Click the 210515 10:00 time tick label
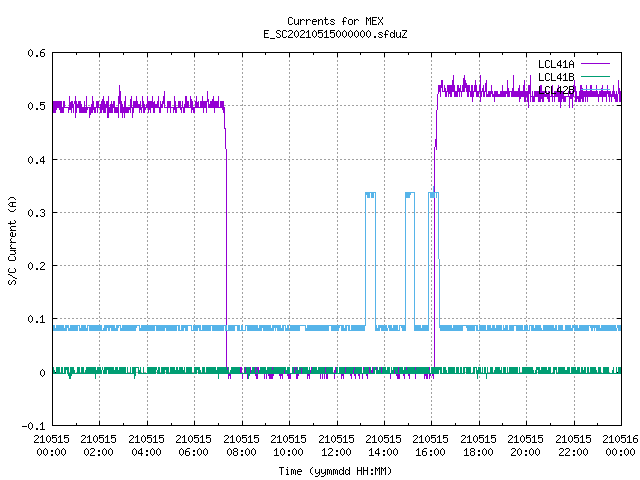The image size is (640, 480). 288,446
